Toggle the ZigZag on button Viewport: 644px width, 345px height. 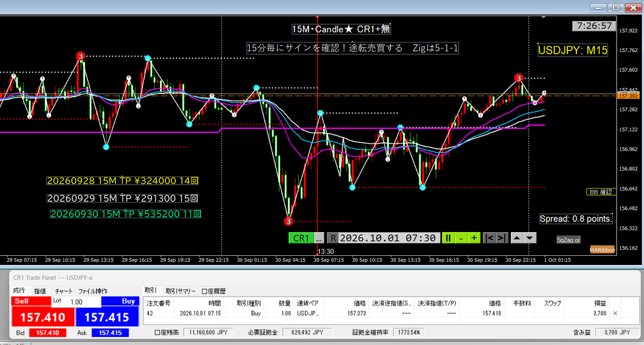(568, 240)
